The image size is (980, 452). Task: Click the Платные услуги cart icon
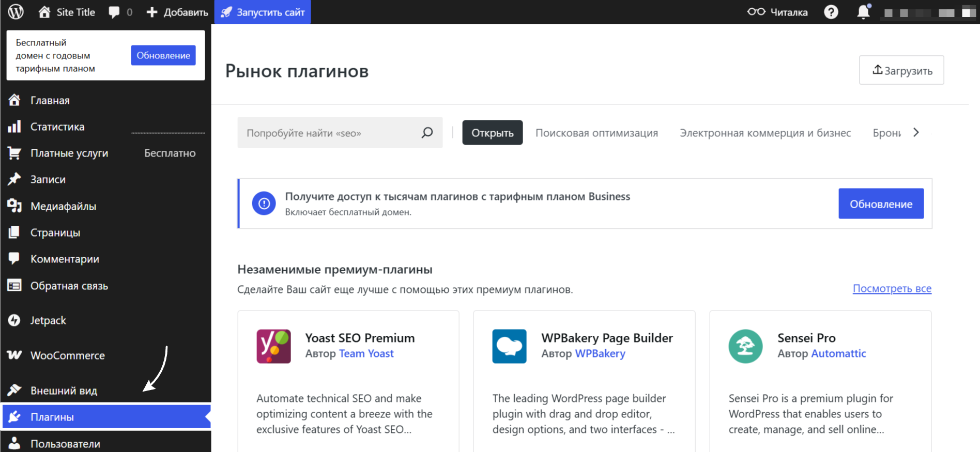tap(14, 153)
